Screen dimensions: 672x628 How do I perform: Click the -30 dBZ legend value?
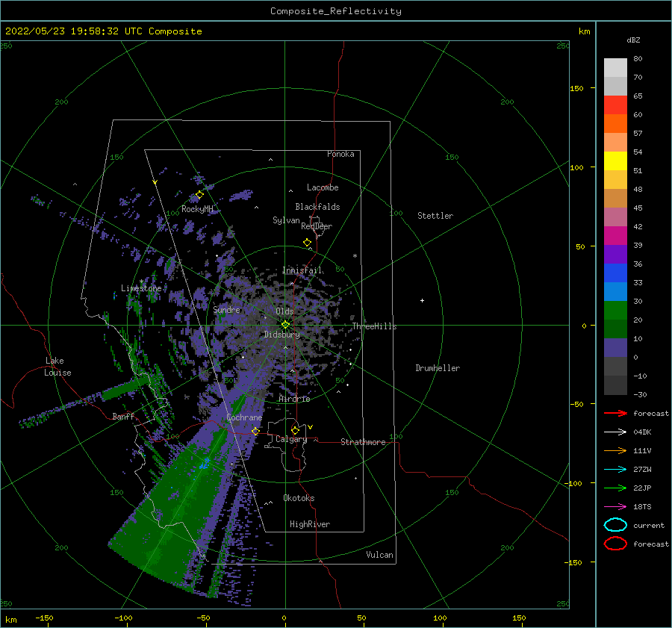pyautogui.click(x=641, y=394)
